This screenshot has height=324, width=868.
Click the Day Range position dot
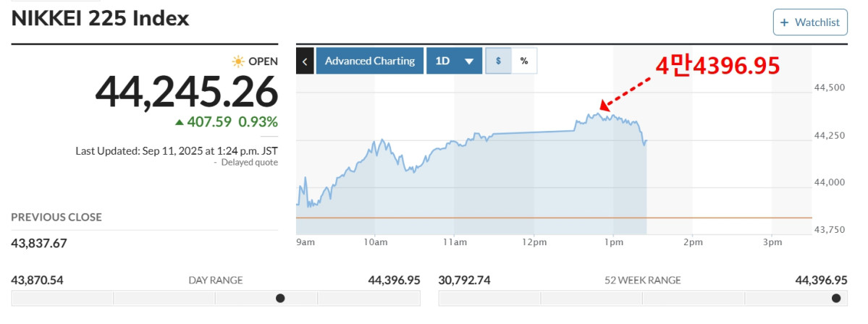point(280,298)
